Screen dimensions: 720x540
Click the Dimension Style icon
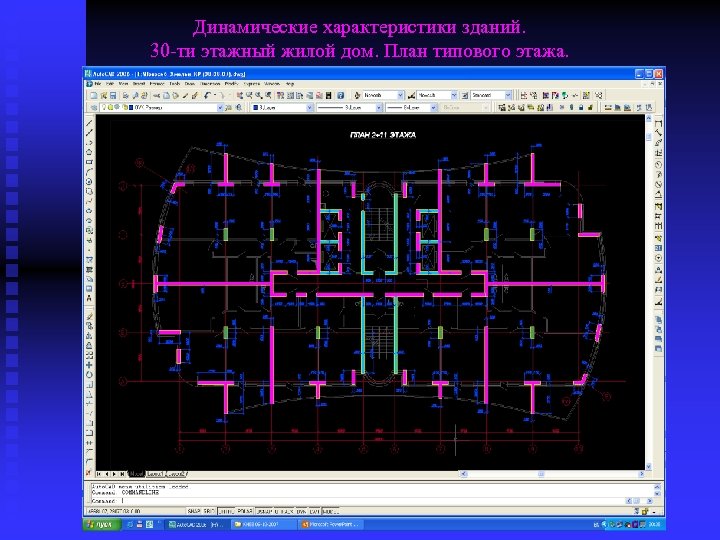click(x=411, y=95)
